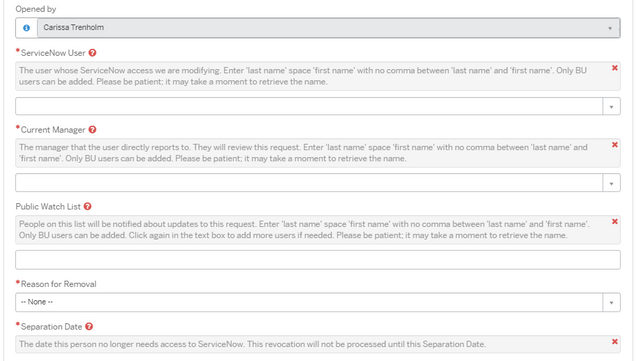
Task: Expand the Current Manager dropdown arrow
Action: [611, 183]
